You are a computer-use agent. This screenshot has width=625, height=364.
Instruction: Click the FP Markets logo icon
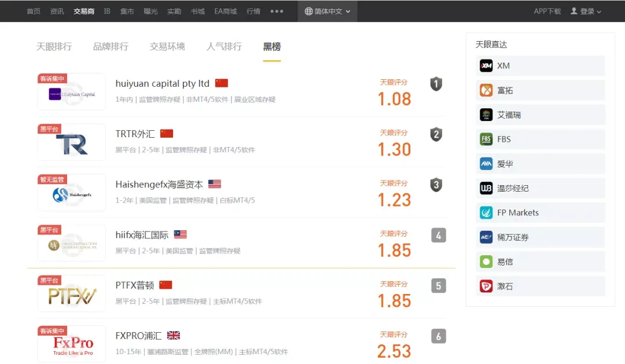[x=486, y=212]
